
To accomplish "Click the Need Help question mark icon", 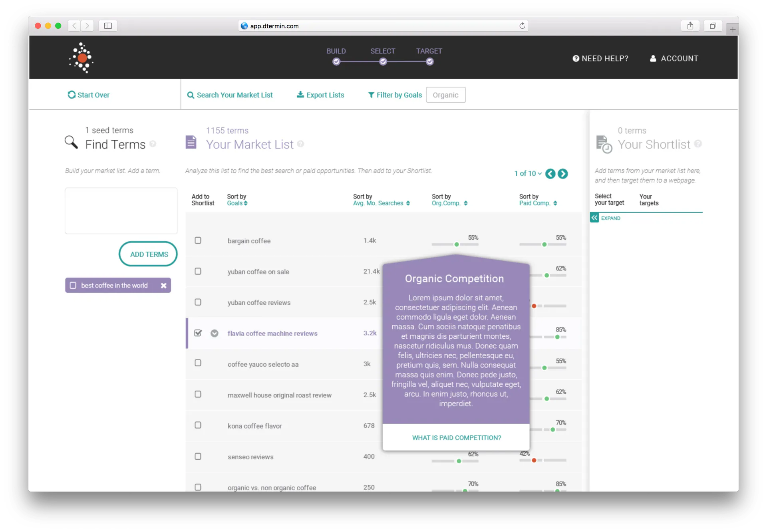I will 576,58.
